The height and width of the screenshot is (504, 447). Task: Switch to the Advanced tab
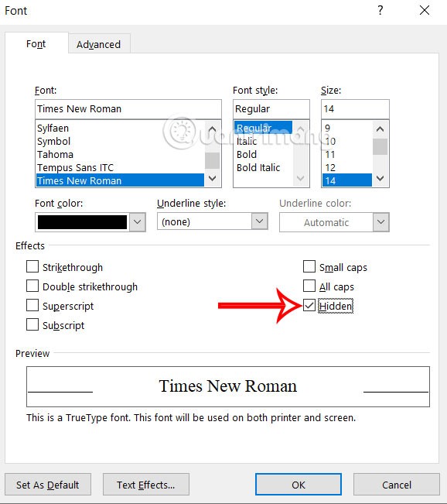pyautogui.click(x=99, y=44)
